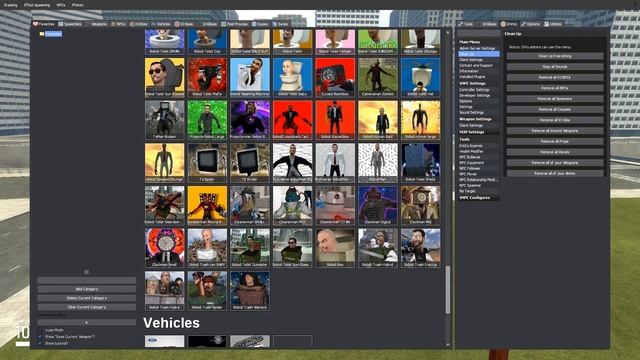Viewport: 640px width, 360px height.
Task: Expand the SNPC Settings category header
Action: click(478, 83)
